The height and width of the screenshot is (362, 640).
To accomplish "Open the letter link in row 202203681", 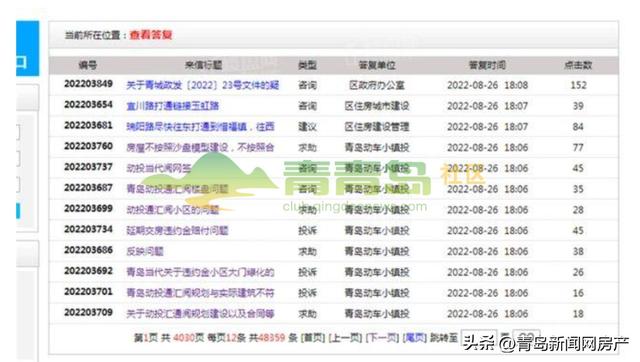I will (200, 127).
